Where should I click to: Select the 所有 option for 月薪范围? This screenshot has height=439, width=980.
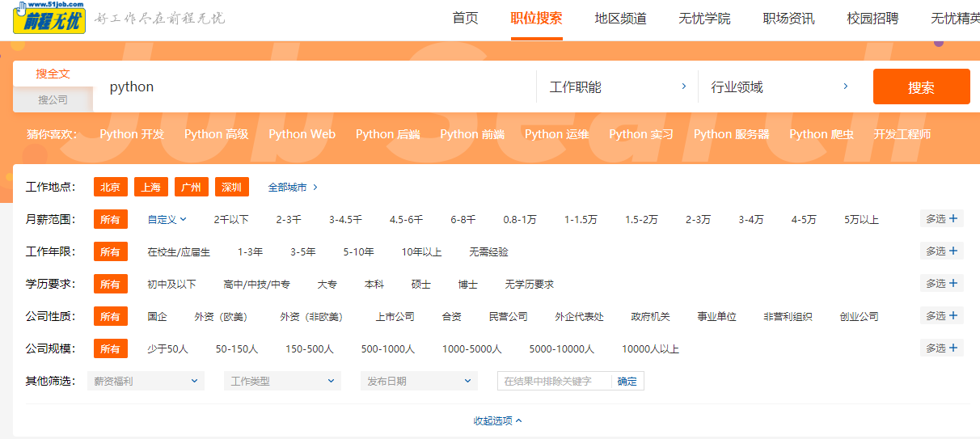(111, 219)
